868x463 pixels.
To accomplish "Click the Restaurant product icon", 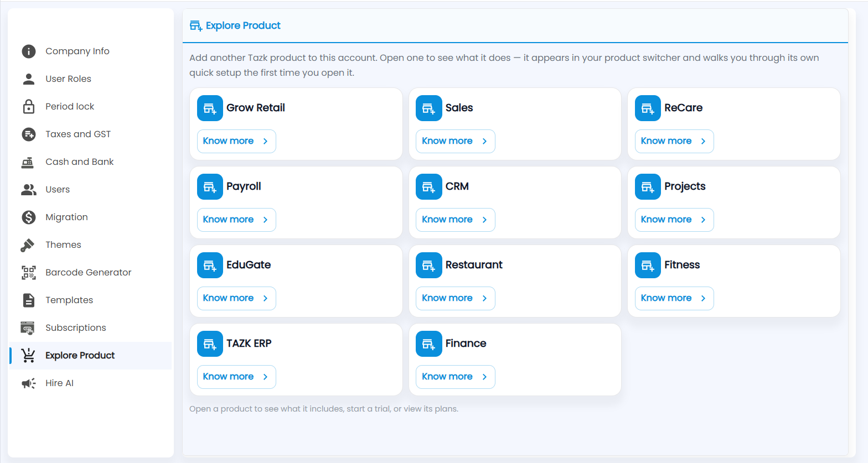I will (429, 265).
